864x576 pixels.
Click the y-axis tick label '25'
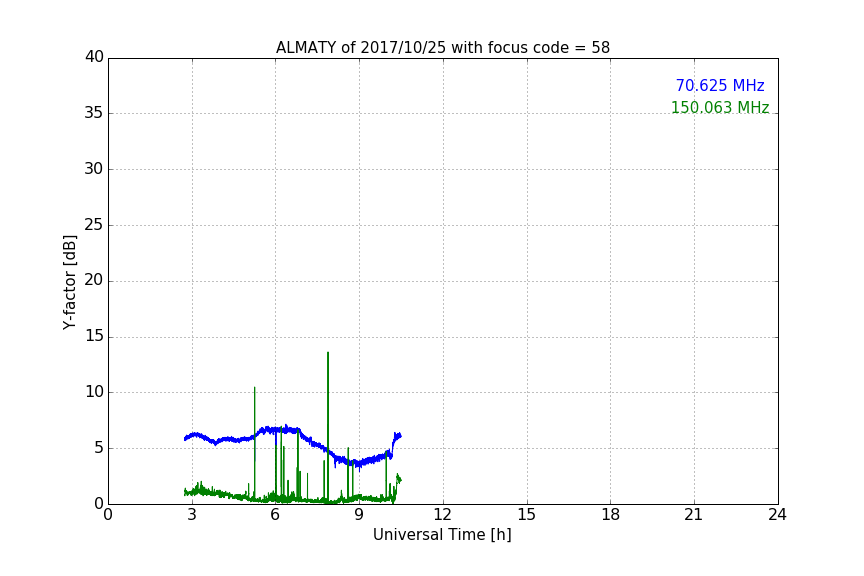point(94,224)
